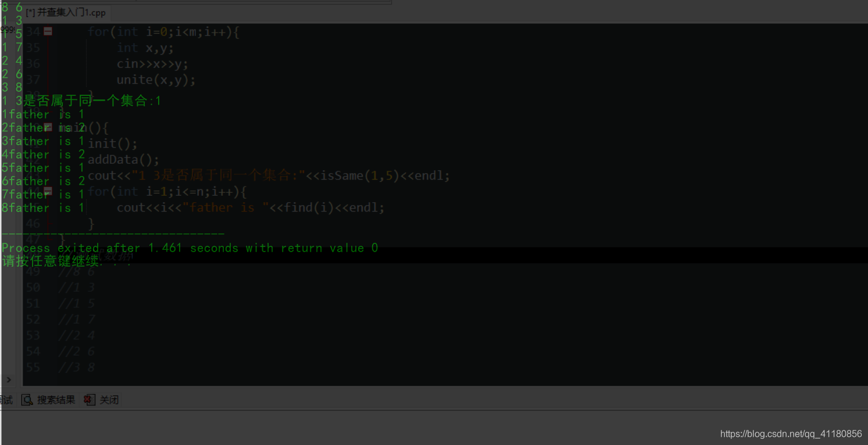Click the code line unite(x,y);
Viewport: 868px width, 445px height.
(x=156, y=80)
